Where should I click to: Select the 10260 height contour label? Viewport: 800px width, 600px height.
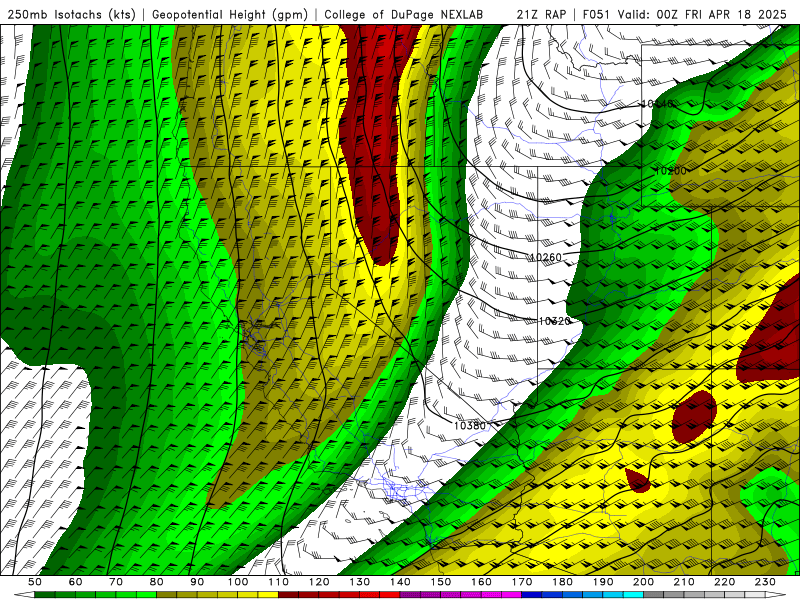click(545, 257)
